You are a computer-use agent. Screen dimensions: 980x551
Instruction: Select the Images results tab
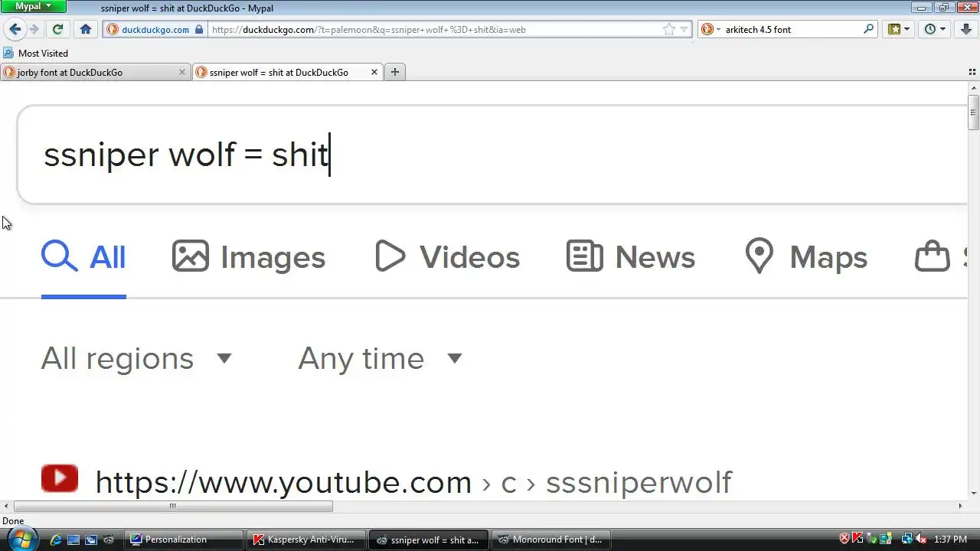coord(249,257)
